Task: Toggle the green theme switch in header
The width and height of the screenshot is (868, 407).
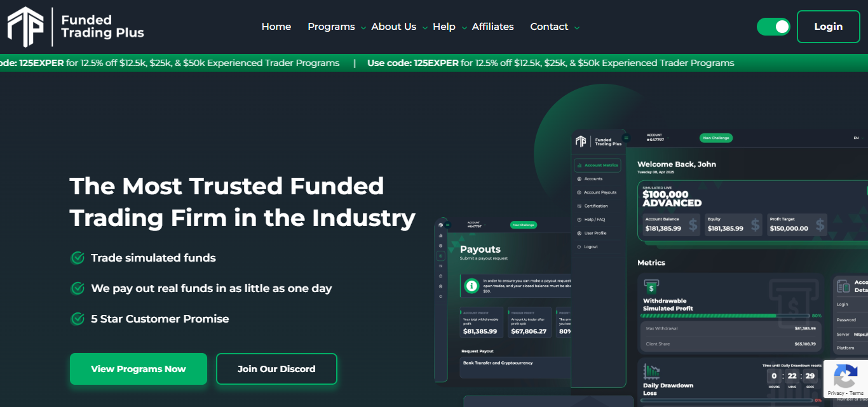Action: [x=773, y=27]
